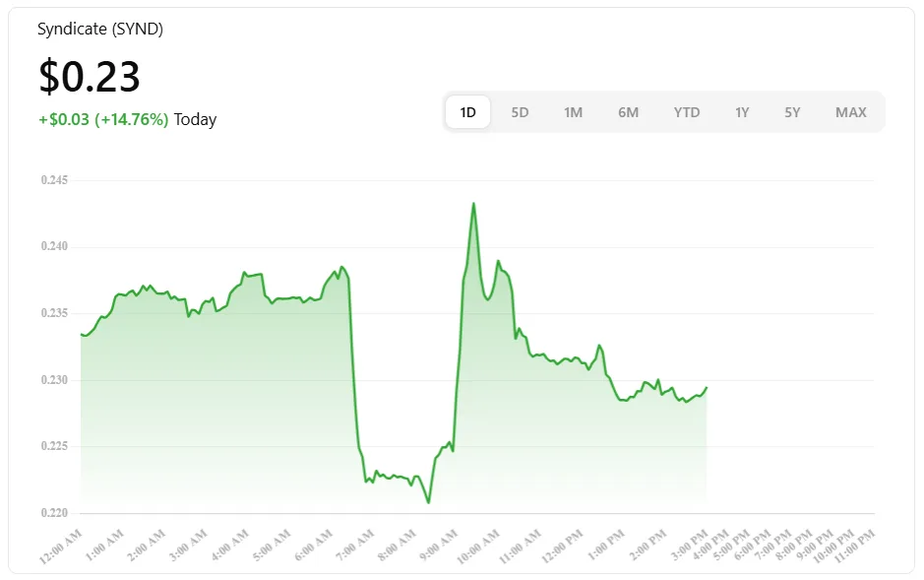The width and height of the screenshot is (924, 580).
Task: Switch to the YTD chart view
Action: (686, 111)
